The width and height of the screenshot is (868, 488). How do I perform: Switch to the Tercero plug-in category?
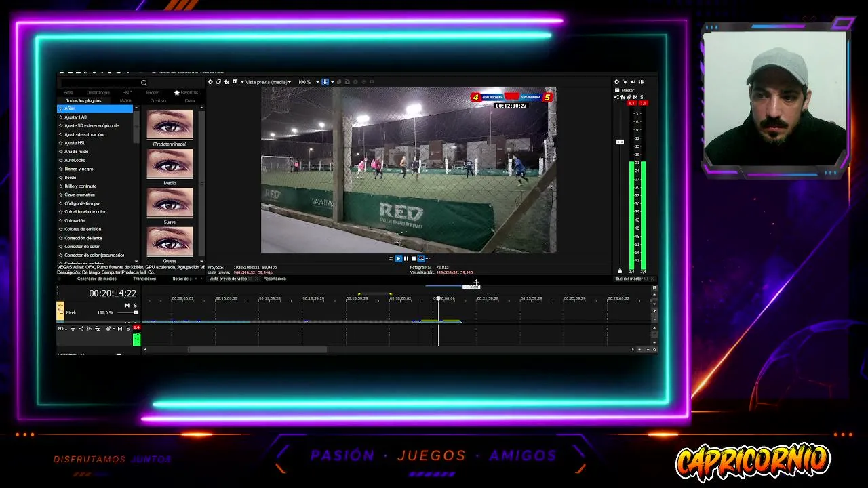(x=153, y=92)
